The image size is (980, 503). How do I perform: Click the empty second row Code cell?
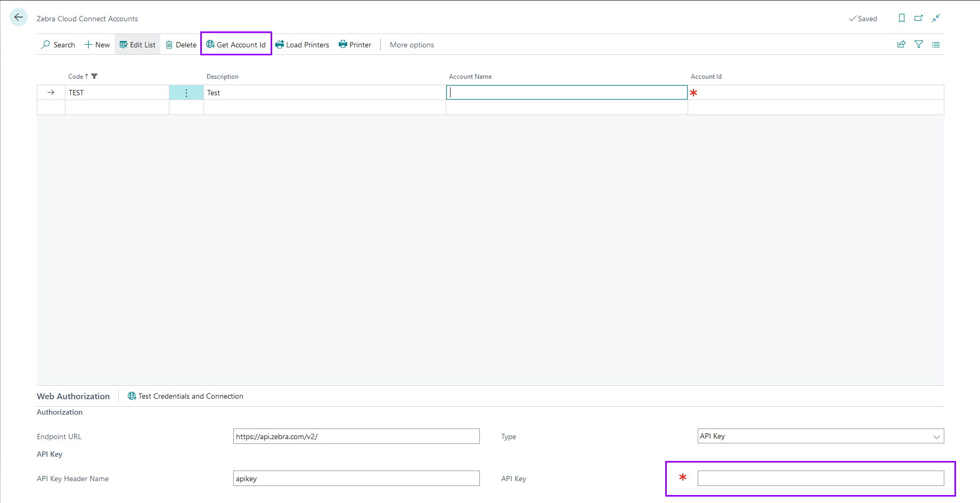[x=117, y=108]
